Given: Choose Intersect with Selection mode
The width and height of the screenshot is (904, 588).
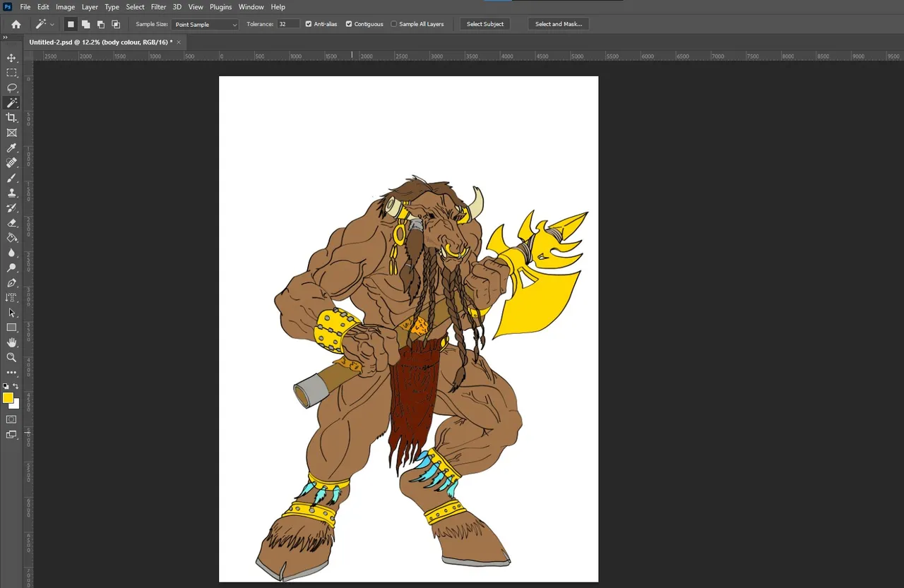Looking at the screenshot, I should [x=116, y=24].
